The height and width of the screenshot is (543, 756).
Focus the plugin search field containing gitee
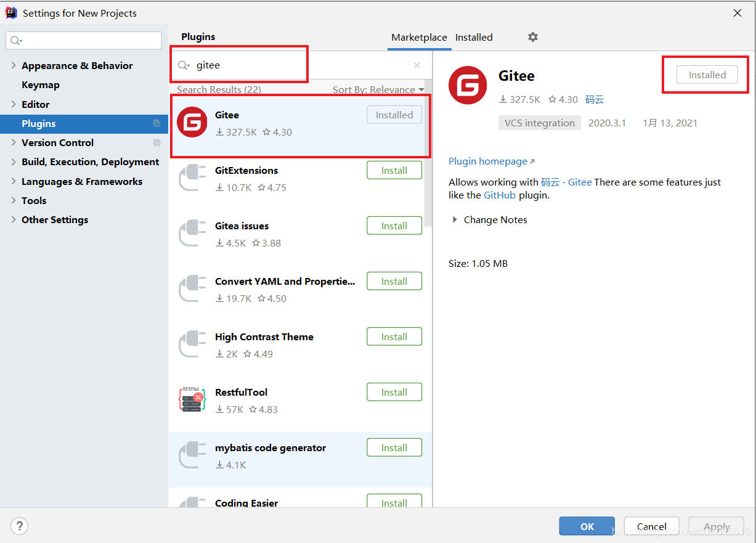click(x=299, y=65)
